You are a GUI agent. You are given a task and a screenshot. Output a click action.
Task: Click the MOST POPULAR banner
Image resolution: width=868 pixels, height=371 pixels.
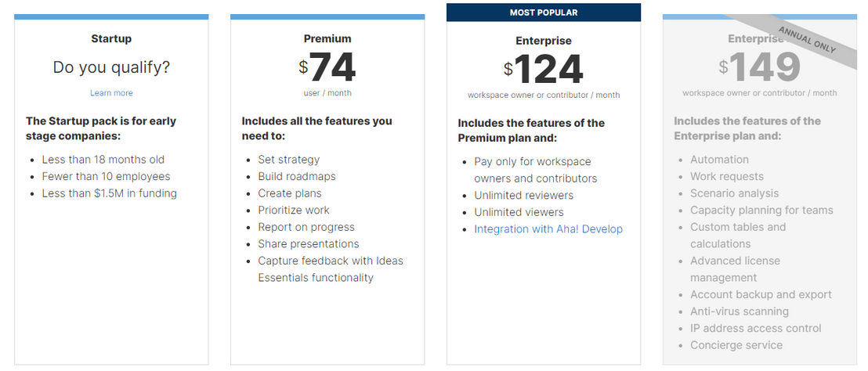click(544, 13)
